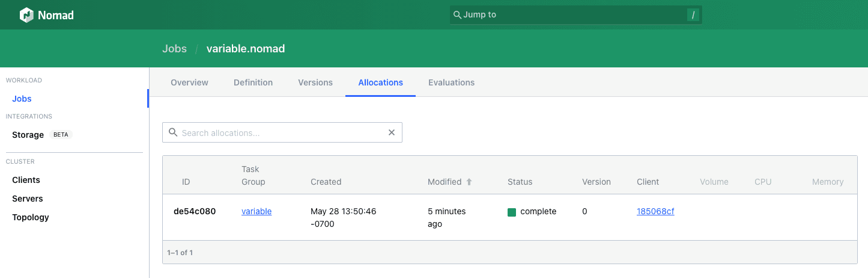Open the Versions tab
The image size is (868, 278).
[x=315, y=82]
